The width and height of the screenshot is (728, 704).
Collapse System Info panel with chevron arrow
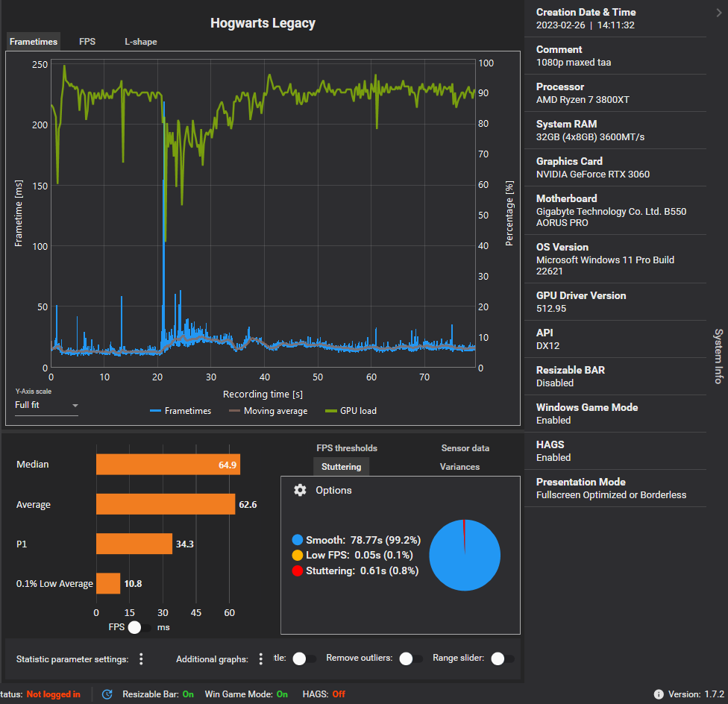pos(719,13)
